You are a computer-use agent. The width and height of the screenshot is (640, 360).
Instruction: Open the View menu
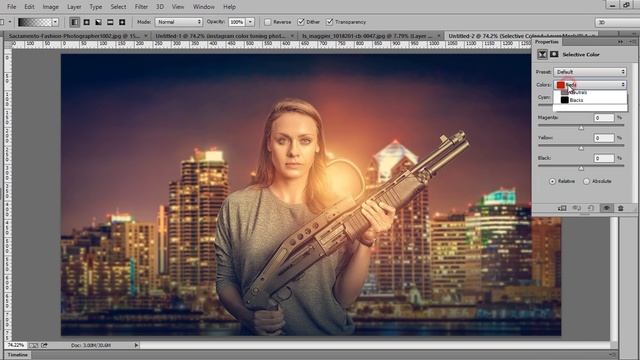(x=178, y=7)
